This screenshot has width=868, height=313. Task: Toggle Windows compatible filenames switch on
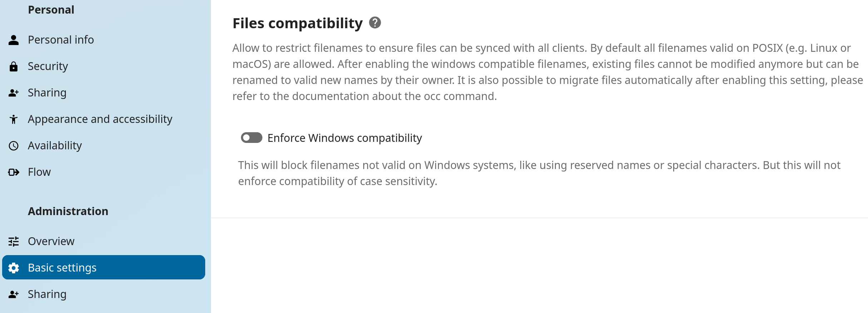click(251, 138)
